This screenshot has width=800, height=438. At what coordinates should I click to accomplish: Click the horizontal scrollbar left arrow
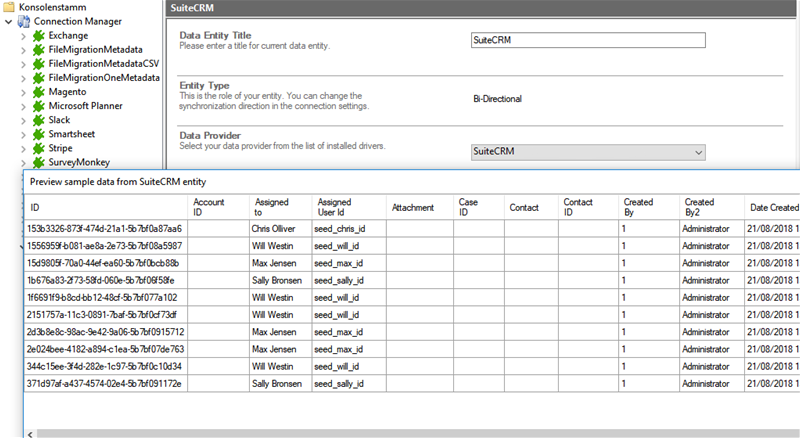[31, 432]
